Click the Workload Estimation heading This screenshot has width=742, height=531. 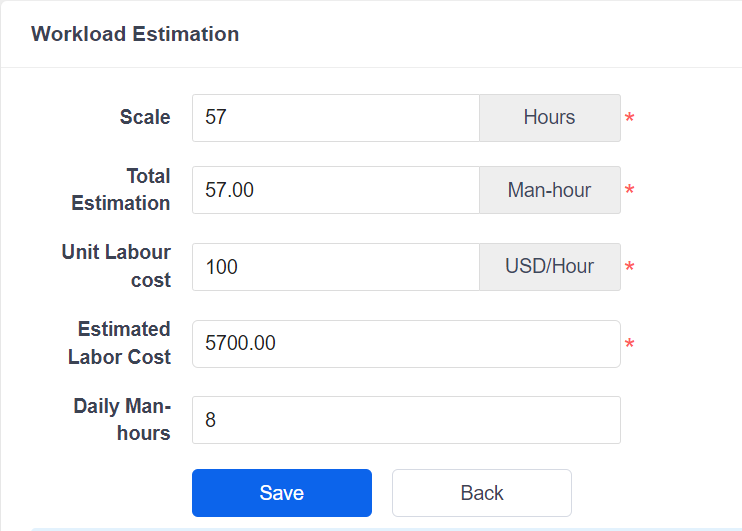pyautogui.click(x=135, y=34)
